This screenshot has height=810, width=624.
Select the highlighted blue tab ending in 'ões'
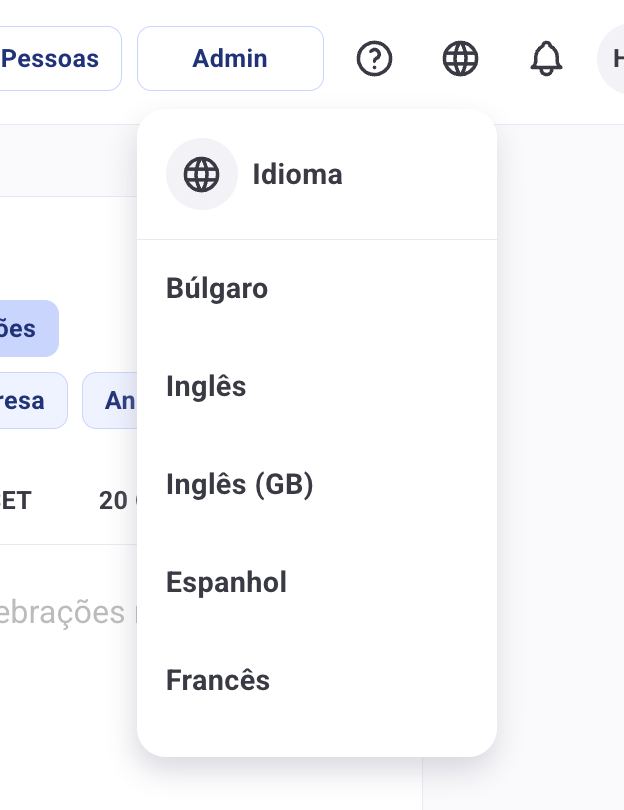(x=28, y=329)
